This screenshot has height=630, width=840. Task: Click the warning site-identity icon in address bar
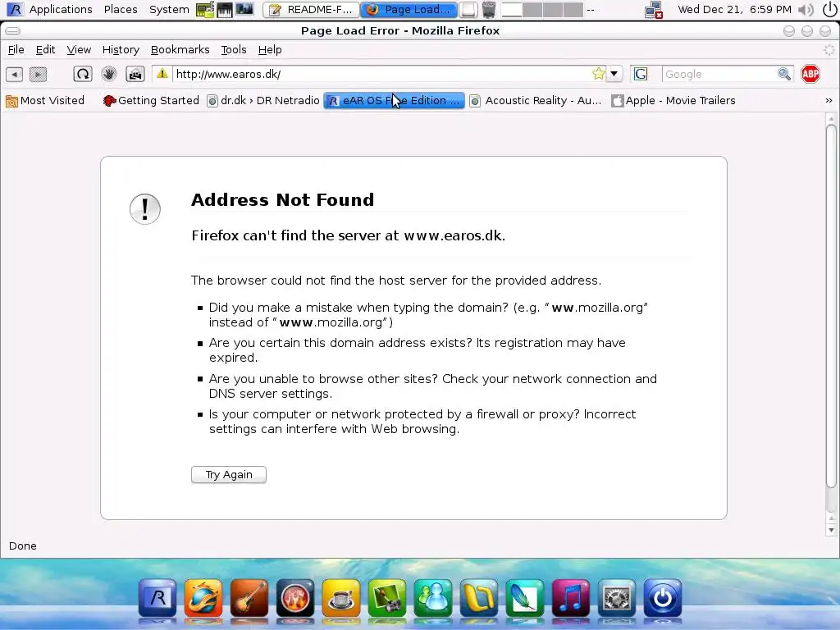tap(162, 74)
